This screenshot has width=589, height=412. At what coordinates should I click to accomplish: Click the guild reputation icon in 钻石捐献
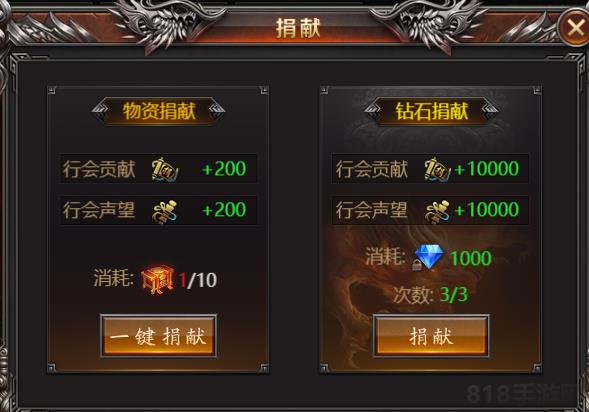[x=437, y=211]
